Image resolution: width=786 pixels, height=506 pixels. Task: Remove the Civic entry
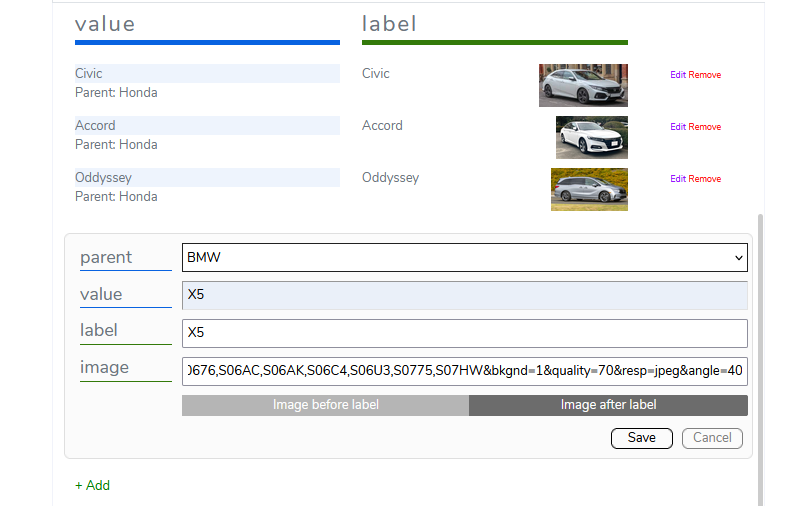click(x=705, y=75)
